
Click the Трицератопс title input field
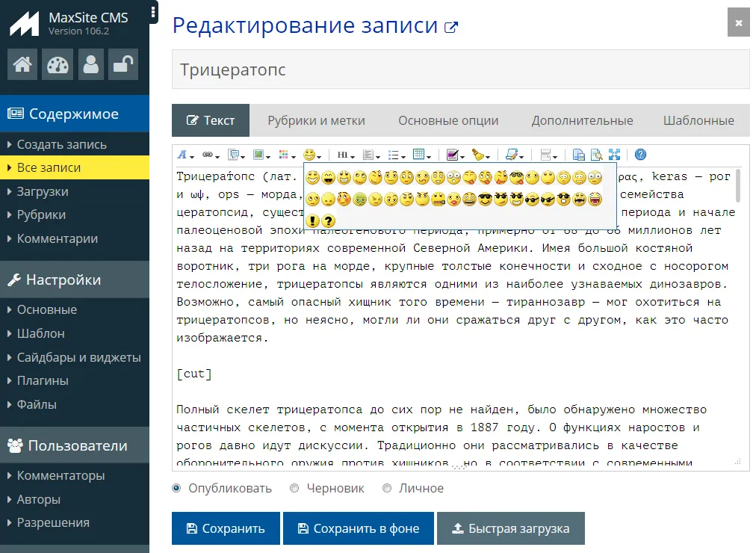[x=460, y=69]
